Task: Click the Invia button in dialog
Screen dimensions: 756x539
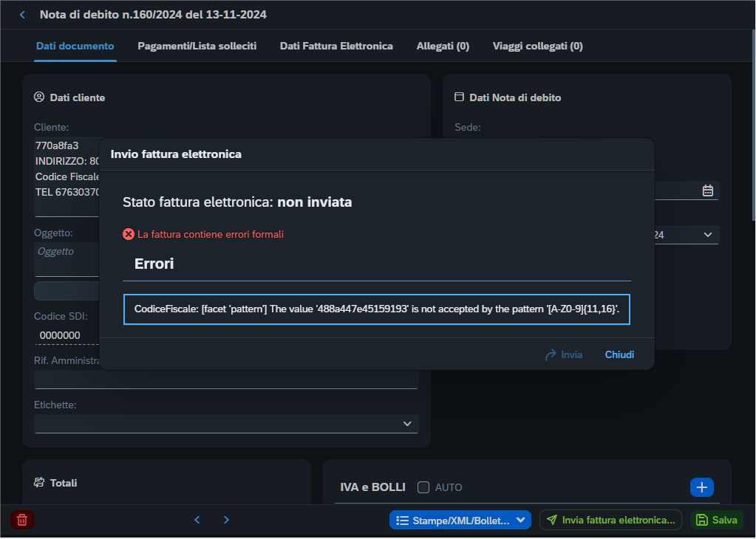Action: click(564, 355)
